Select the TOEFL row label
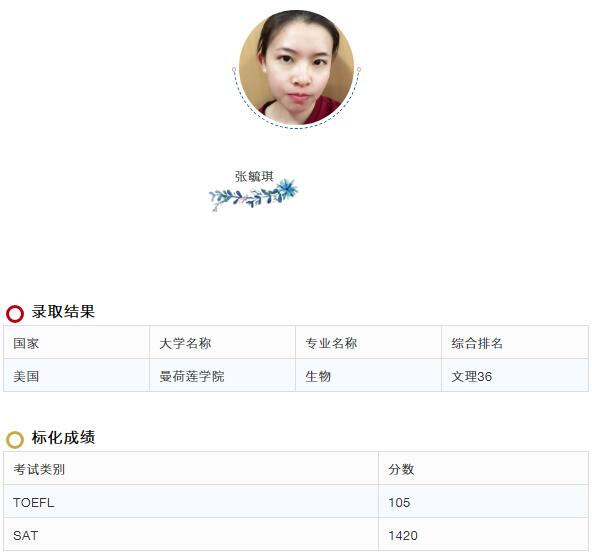The height and width of the screenshot is (556, 592). (34, 502)
